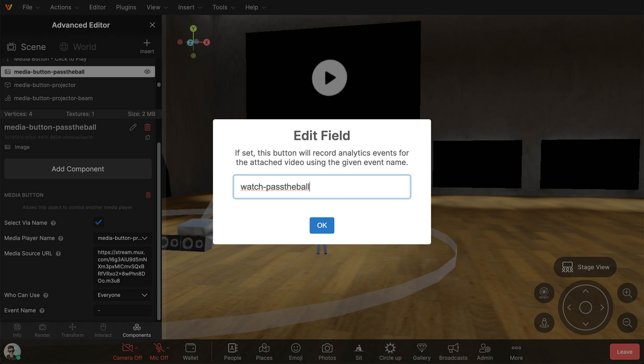Click the red Leave button

625,352
